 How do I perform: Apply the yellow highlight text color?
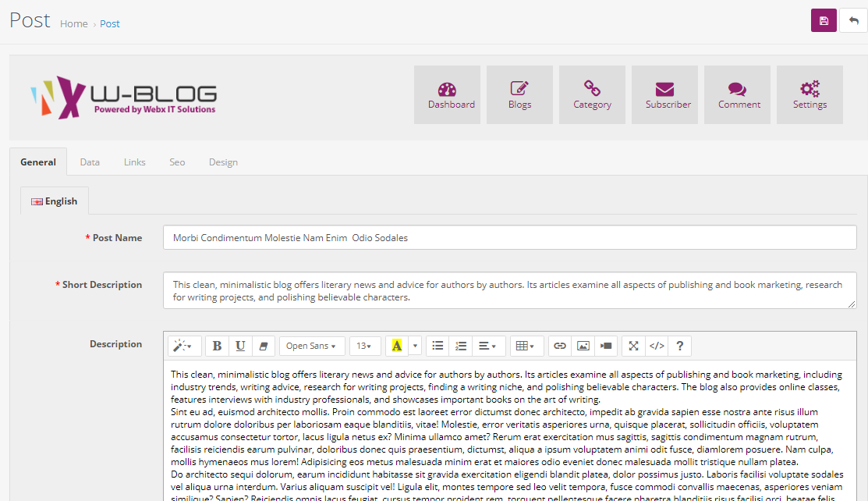396,346
